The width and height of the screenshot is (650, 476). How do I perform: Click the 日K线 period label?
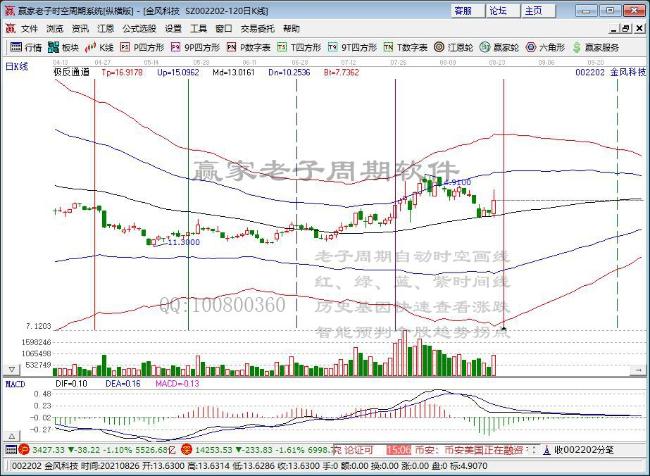pyautogui.click(x=17, y=66)
